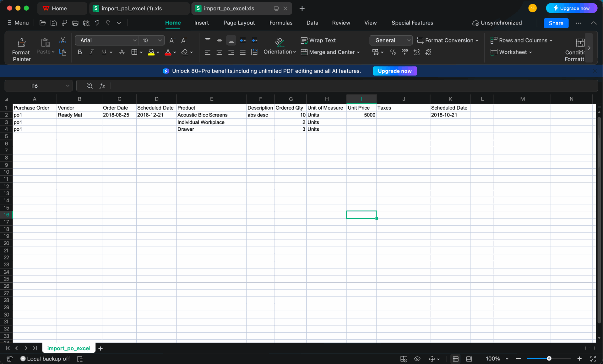This screenshot has height=364, width=603.
Task: Click the Share button
Action: (x=556, y=23)
